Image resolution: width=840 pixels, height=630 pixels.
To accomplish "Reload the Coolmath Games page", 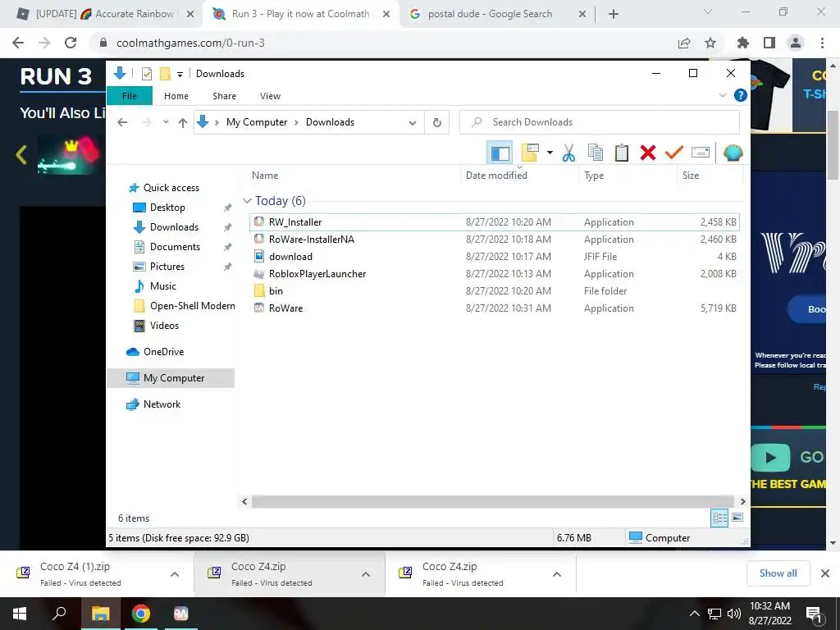I will point(71,43).
